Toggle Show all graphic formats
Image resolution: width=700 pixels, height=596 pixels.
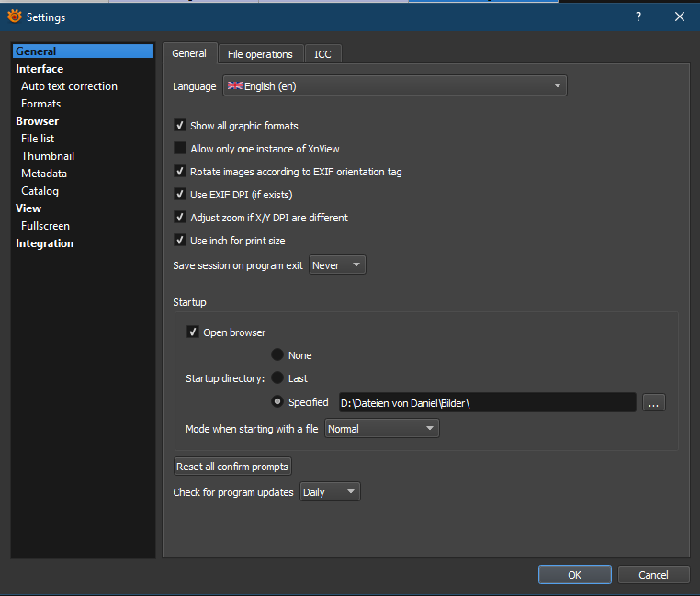(180, 126)
